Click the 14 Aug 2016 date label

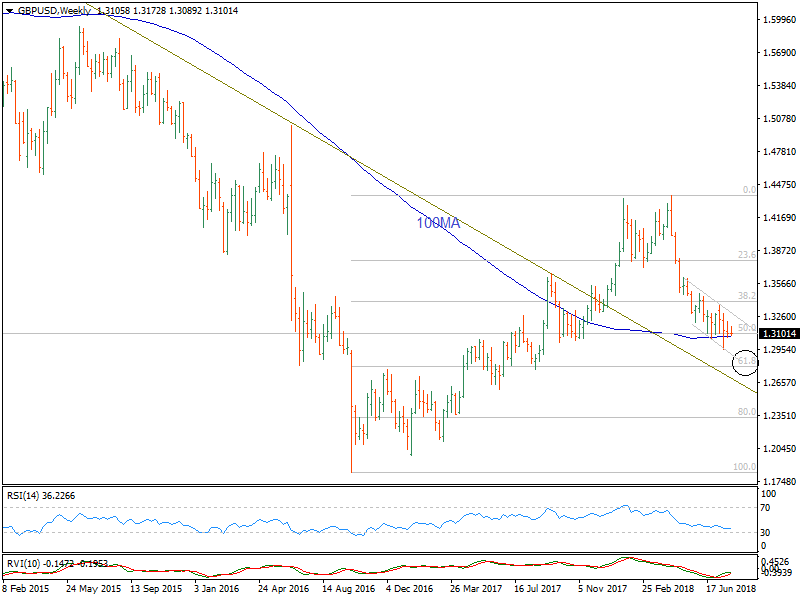pyautogui.click(x=348, y=588)
